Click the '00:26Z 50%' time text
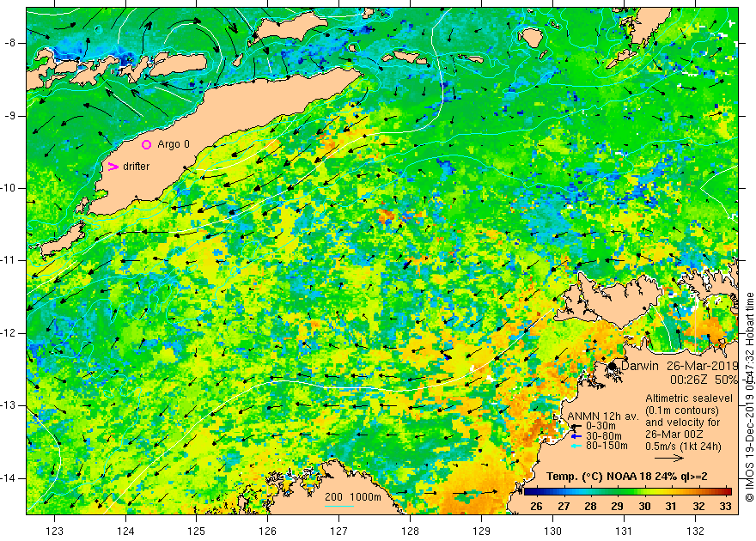 704,380
